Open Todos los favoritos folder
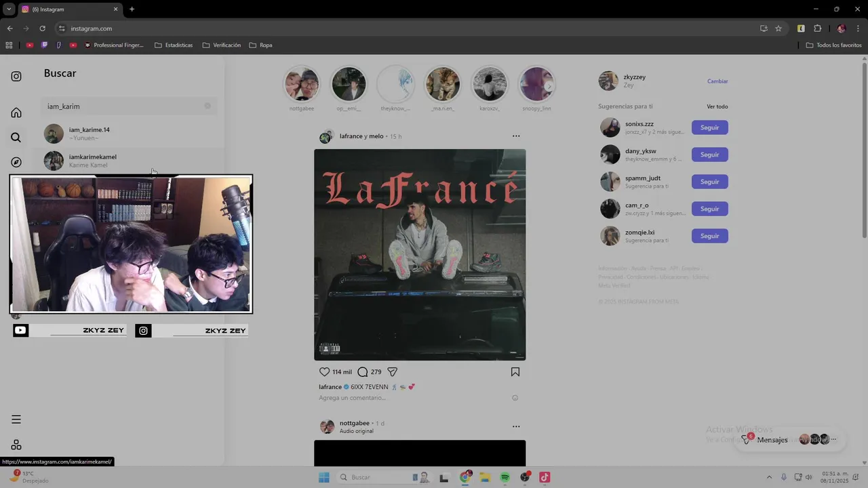The width and height of the screenshot is (868, 488). (833, 45)
